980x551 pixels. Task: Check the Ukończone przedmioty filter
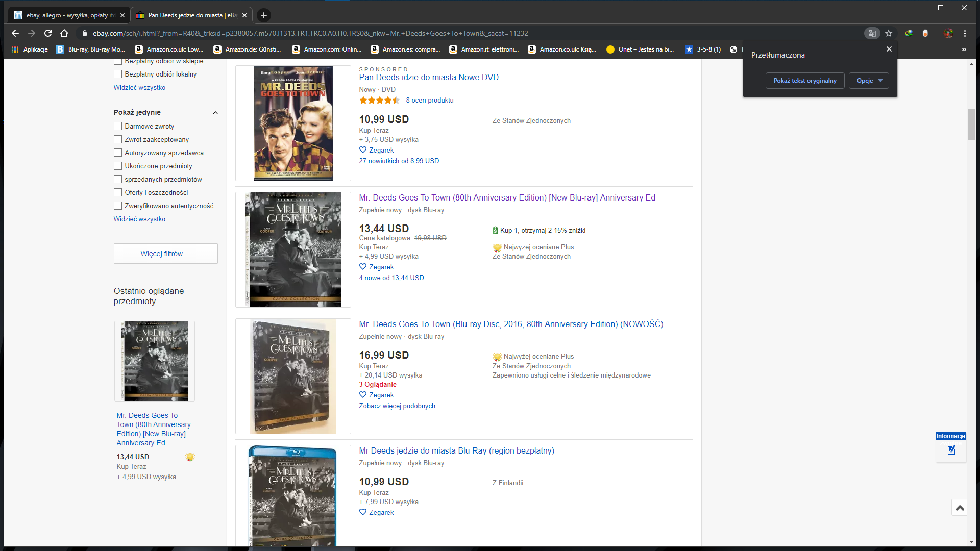point(118,166)
